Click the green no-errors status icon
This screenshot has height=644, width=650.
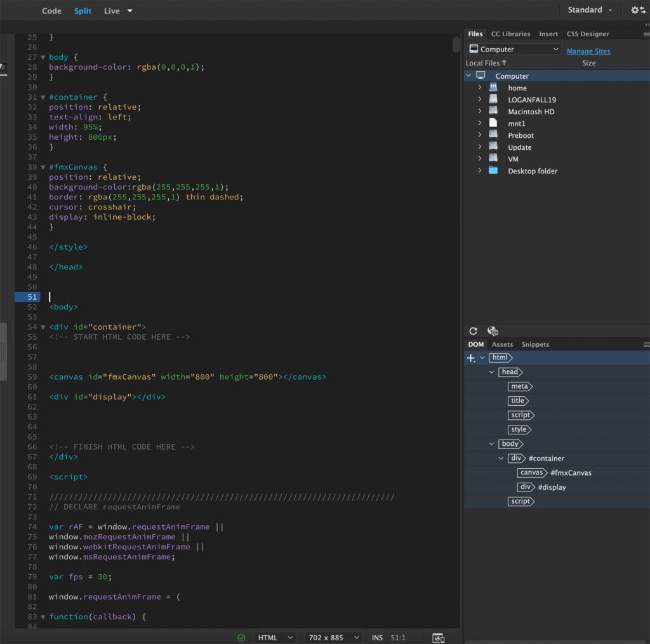pos(241,638)
